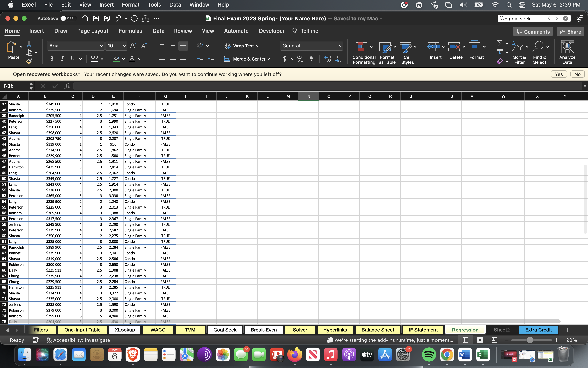Screen dimensions: 588x368
Task: Click the zoom slider handle
Action: [530, 340]
